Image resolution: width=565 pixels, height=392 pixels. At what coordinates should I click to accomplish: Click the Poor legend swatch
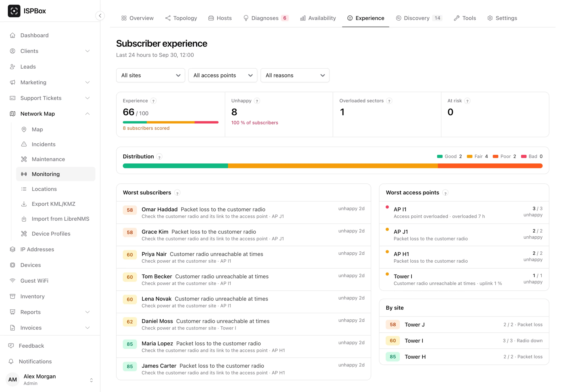[496, 157]
